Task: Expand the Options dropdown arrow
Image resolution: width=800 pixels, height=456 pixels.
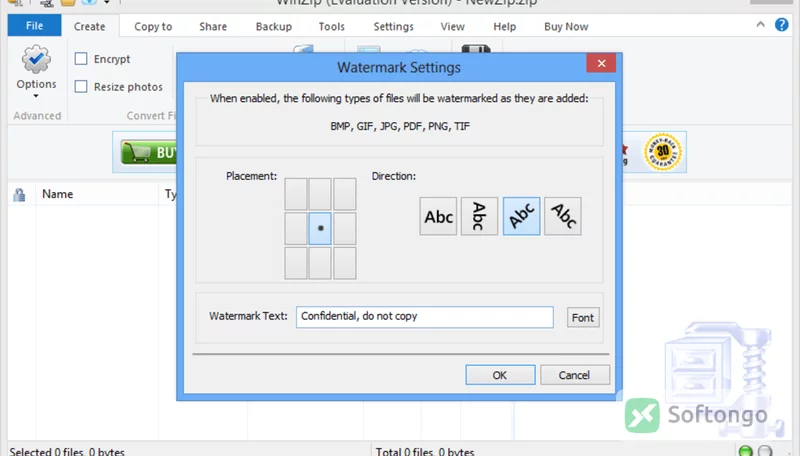Action: [x=36, y=96]
